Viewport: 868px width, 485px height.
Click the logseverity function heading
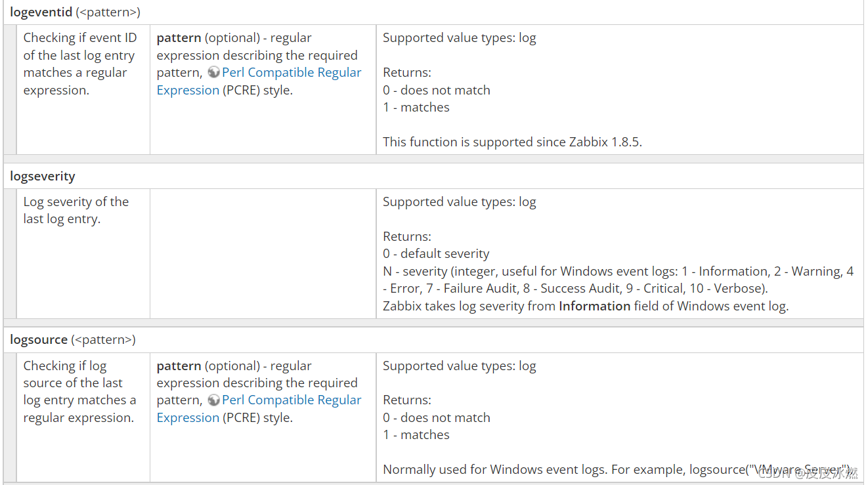43,176
